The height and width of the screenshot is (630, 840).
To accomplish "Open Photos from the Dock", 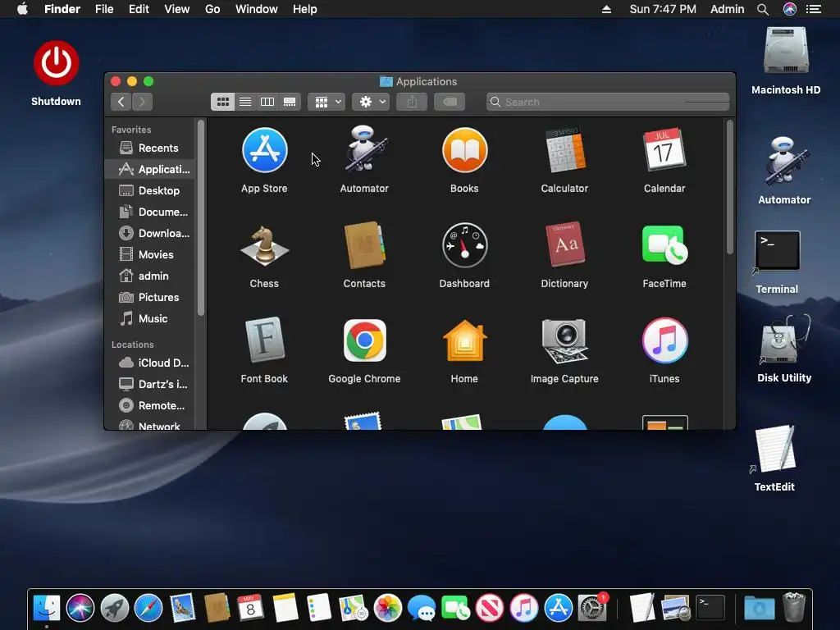I will (387, 608).
